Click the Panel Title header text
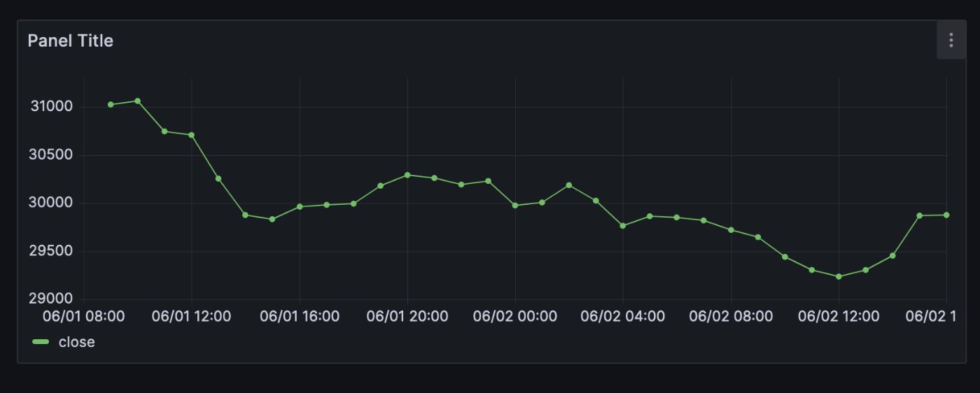 [x=70, y=41]
